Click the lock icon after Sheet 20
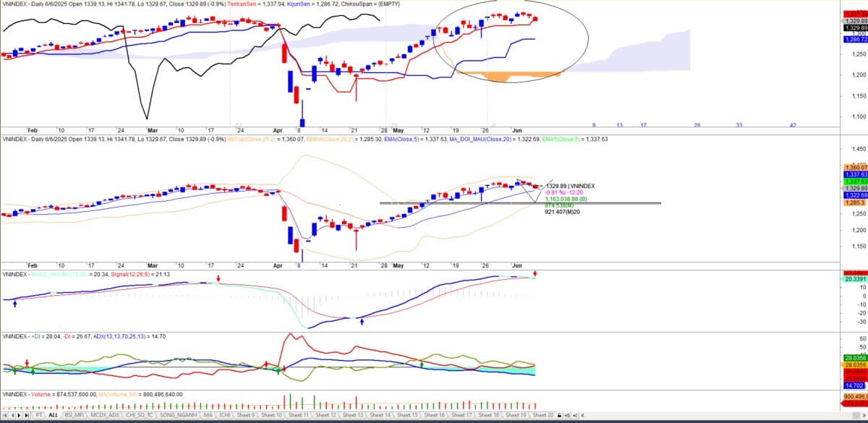 coord(559,416)
